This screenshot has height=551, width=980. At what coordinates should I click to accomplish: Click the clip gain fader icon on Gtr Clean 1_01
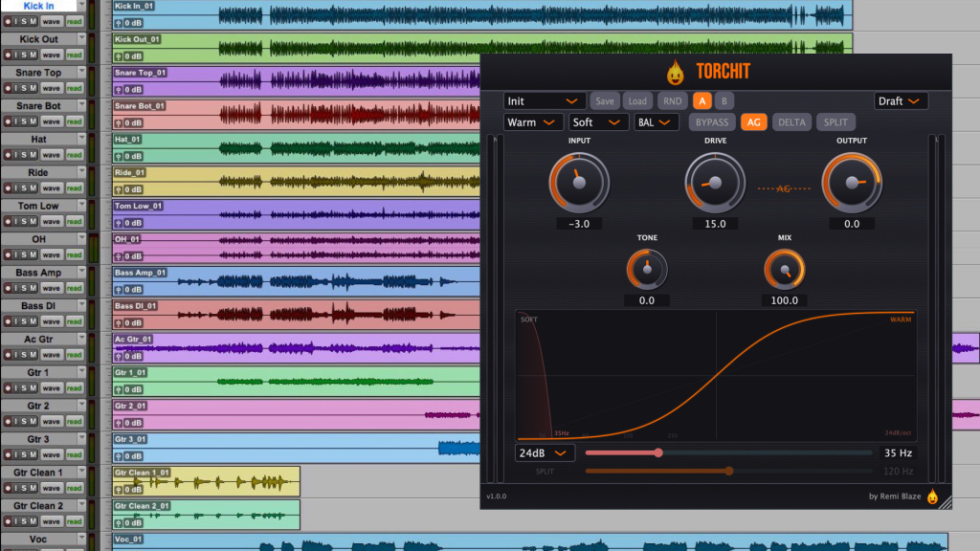point(118,489)
